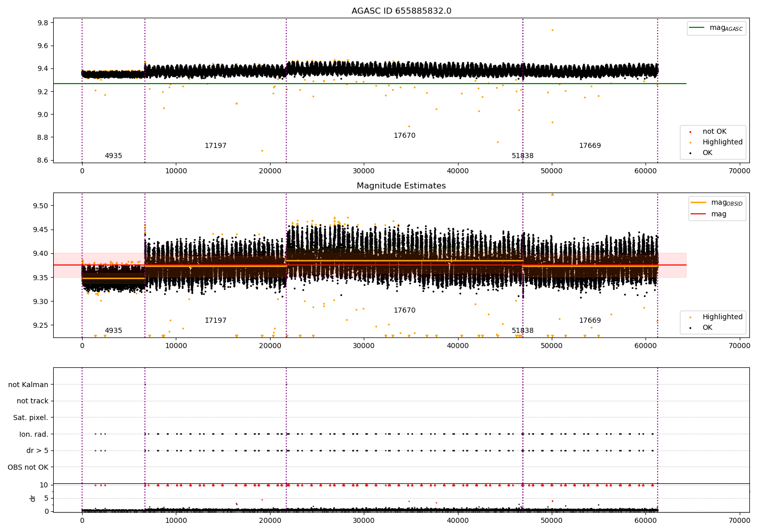
Task: Click the 'OBS not OK' axis label
Action: pyautogui.click(x=28, y=467)
